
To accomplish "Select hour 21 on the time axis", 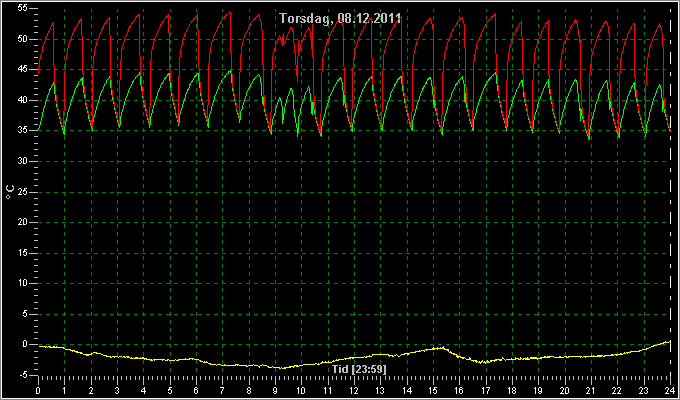I will tap(591, 390).
